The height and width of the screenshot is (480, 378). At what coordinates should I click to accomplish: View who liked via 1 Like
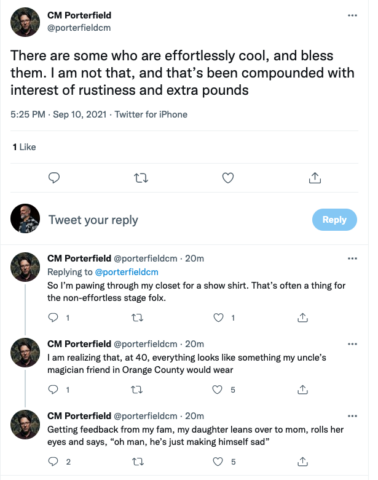[24, 147]
